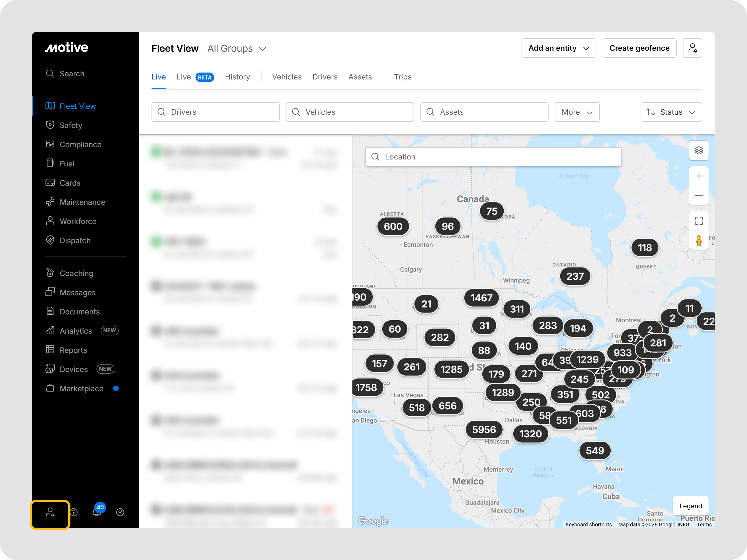Click the map layers icon

click(x=698, y=150)
